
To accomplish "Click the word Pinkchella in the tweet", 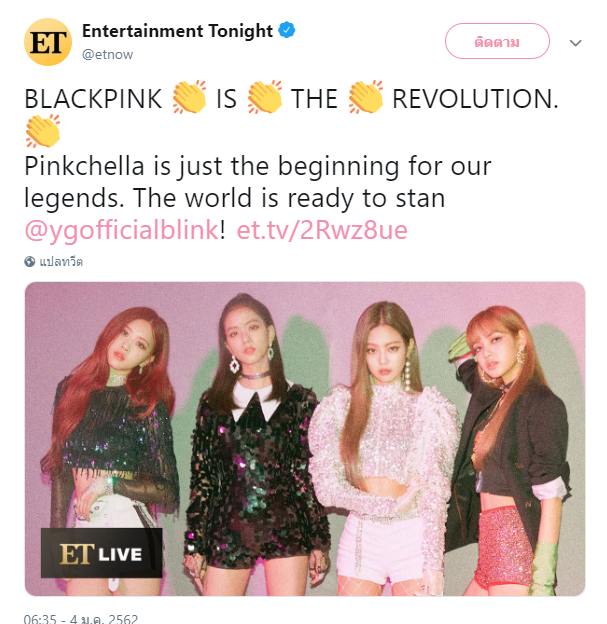I will [84, 166].
